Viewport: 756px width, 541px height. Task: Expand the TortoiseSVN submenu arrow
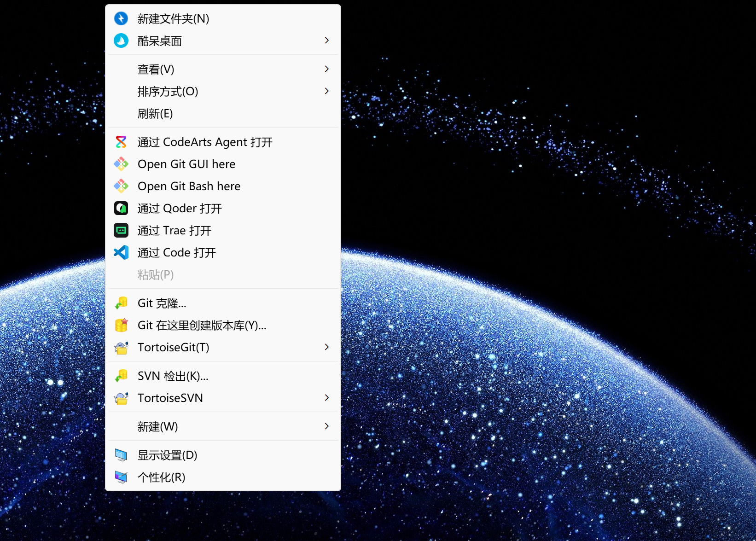[327, 398]
